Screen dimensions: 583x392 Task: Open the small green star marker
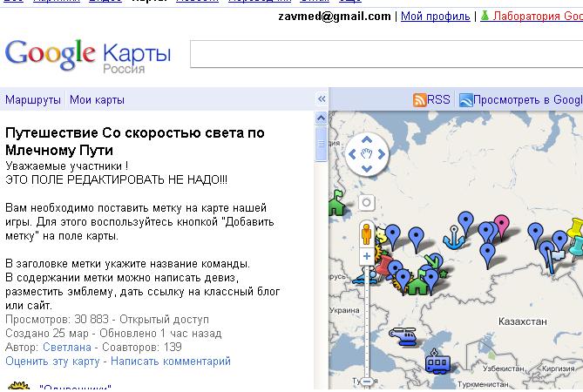tap(443, 274)
